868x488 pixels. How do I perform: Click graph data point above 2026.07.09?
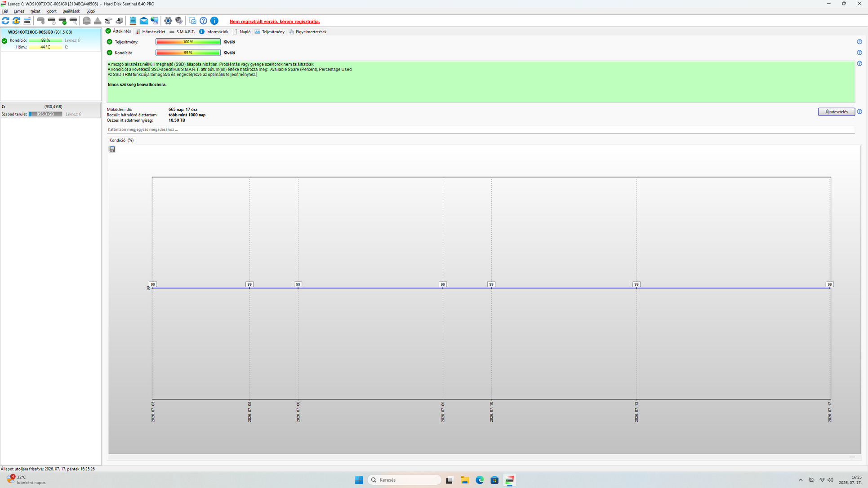pyautogui.click(x=443, y=284)
